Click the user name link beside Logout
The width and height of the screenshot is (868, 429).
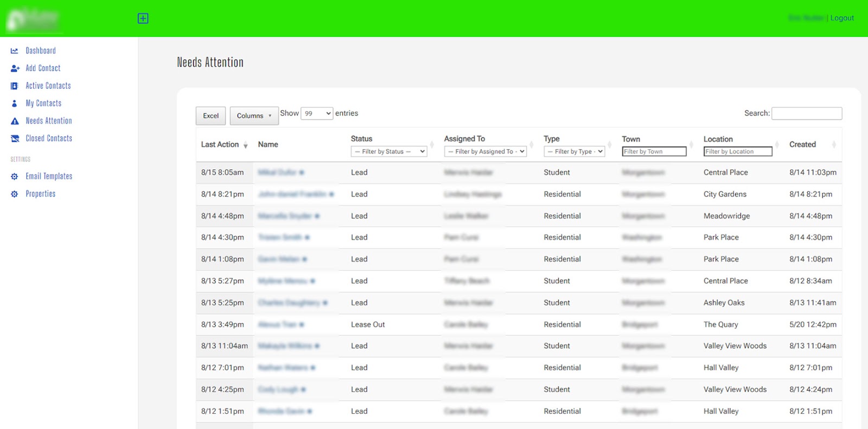click(x=806, y=18)
